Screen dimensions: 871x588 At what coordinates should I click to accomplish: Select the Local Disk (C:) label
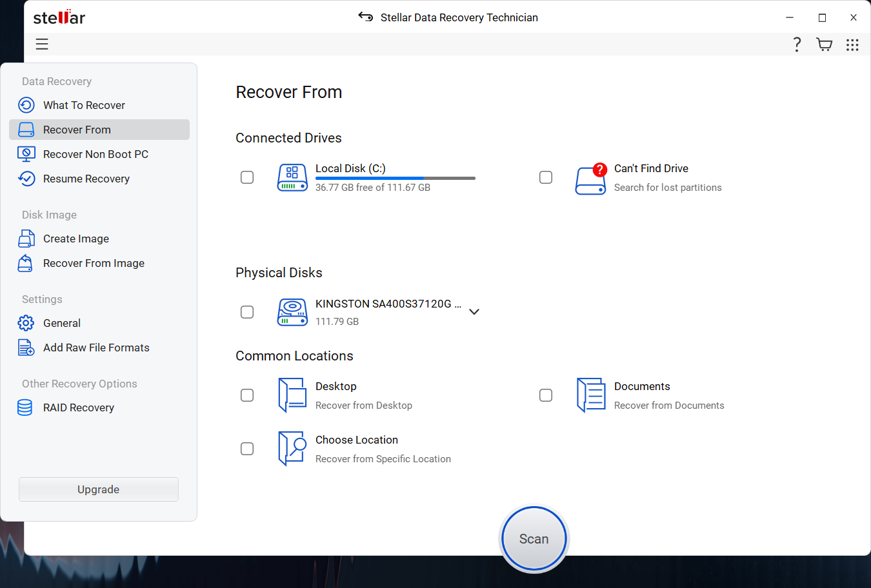(350, 168)
